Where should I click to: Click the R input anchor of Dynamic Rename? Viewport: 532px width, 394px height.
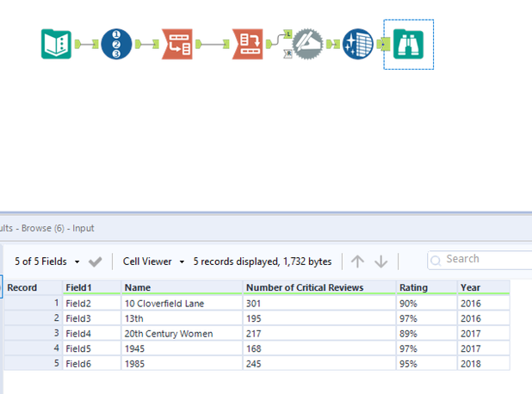tap(288, 53)
